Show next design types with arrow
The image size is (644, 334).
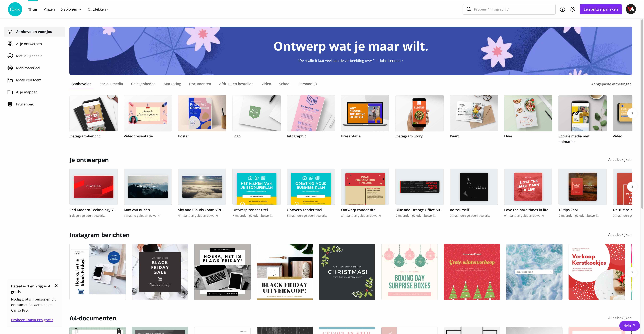[632, 113]
